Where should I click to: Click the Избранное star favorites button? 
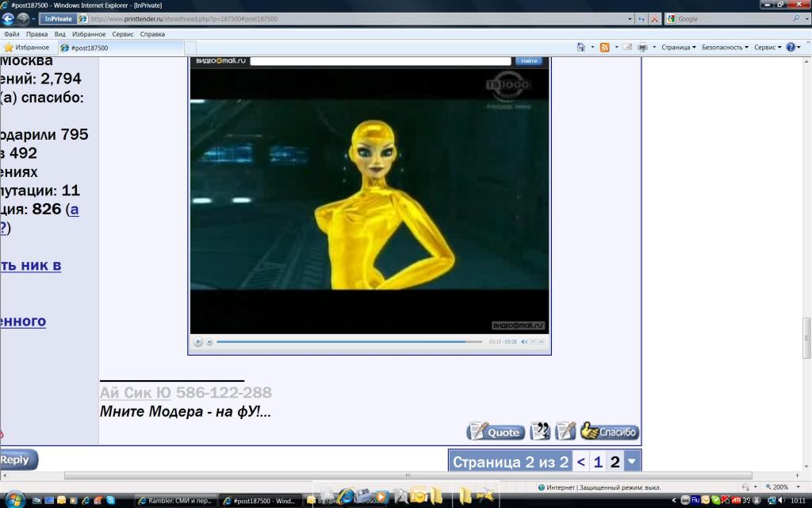click(27, 48)
